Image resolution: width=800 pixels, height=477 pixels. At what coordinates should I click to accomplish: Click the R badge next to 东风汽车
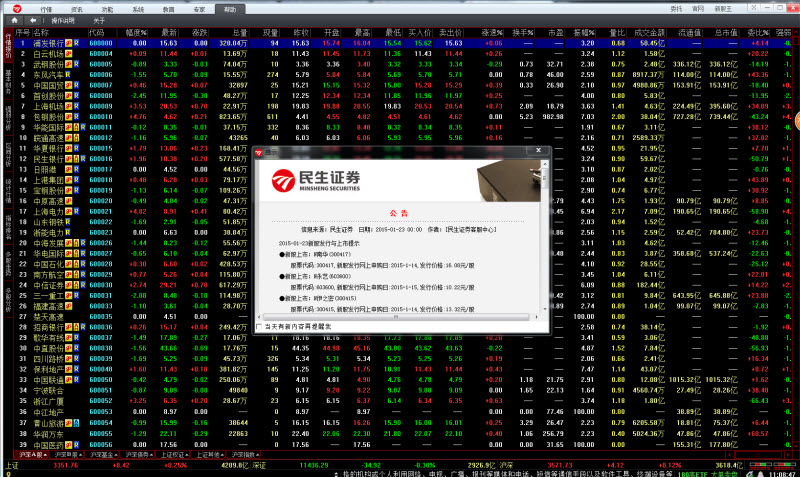point(67,74)
